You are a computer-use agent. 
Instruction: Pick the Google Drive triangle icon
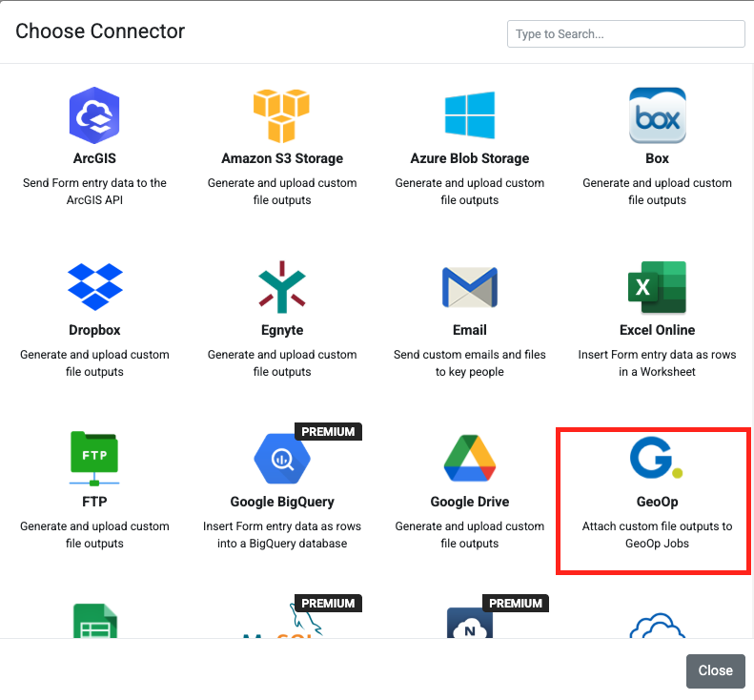tap(470, 458)
